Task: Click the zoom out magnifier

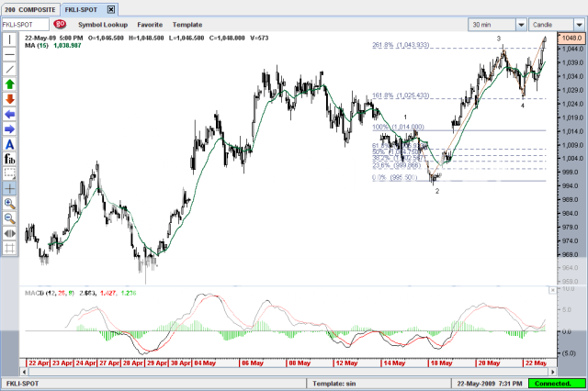Action: click(9, 218)
